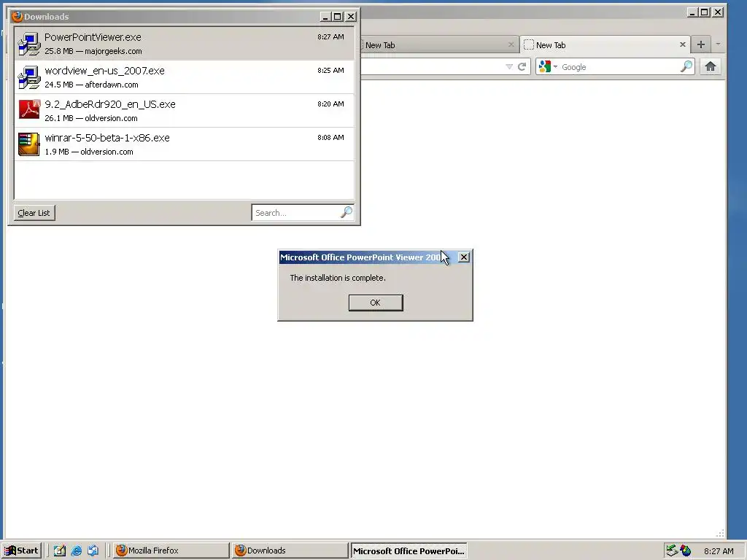747x560 pixels.
Task: Close the rightmost New Tab
Action: tap(682, 44)
